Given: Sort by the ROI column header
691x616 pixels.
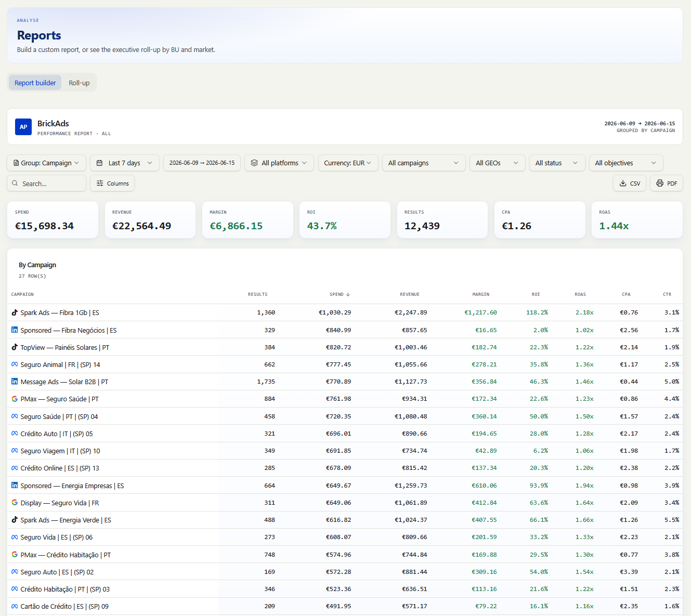Looking at the screenshot, I should pyautogui.click(x=536, y=294).
